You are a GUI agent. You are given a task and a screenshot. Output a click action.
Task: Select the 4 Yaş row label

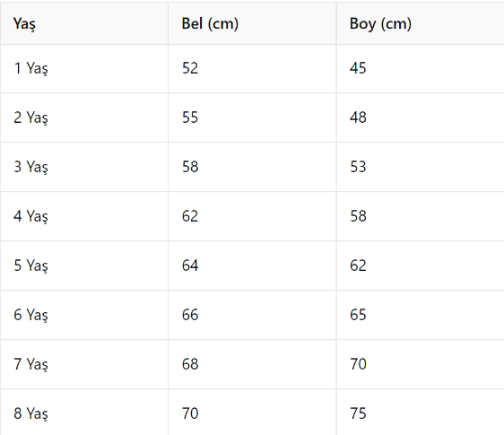[30, 216]
